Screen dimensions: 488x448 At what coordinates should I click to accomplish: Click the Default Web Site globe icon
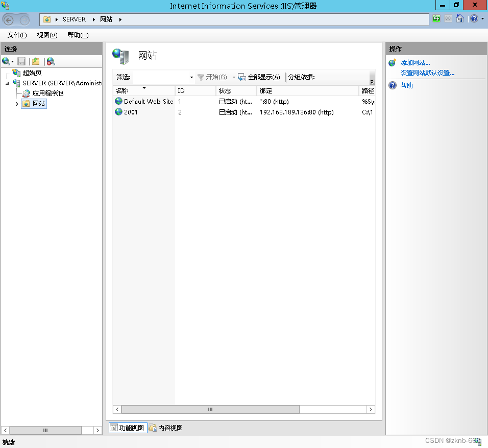pos(118,101)
